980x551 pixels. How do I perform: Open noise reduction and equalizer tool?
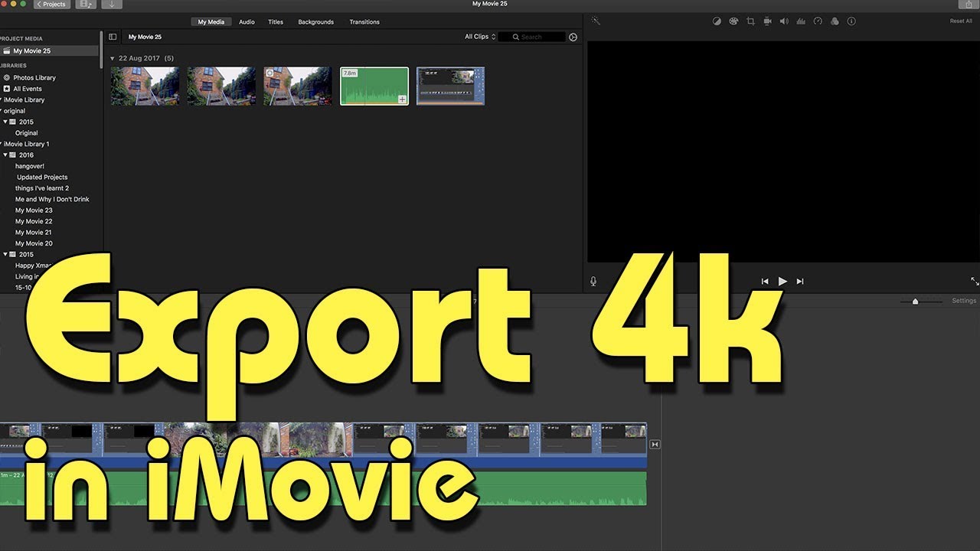point(801,21)
